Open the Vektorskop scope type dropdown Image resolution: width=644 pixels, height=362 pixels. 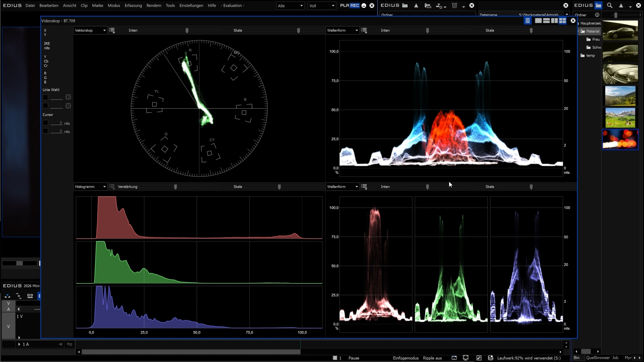[x=90, y=31]
